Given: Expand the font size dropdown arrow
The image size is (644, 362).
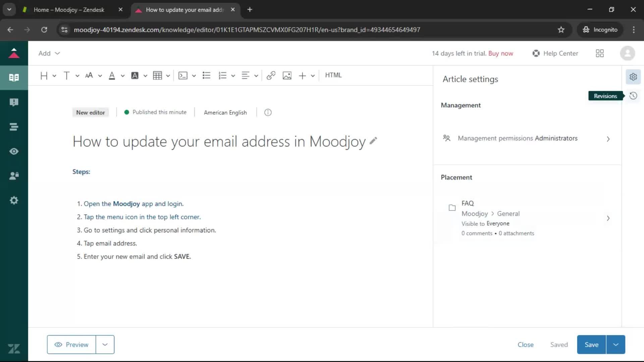Looking at the screenshot, I should [100, 76].
